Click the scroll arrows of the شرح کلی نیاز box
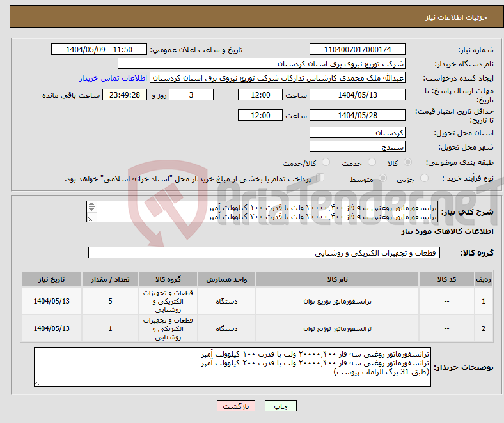The image size is (504, 423). click(91, 207)
